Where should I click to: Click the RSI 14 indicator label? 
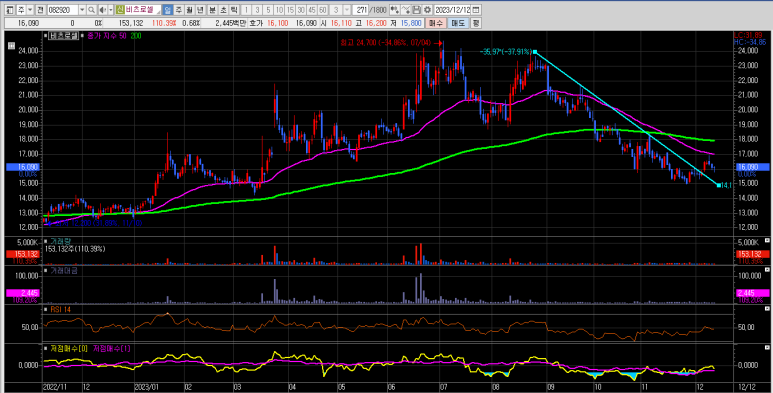click(62, 310)
